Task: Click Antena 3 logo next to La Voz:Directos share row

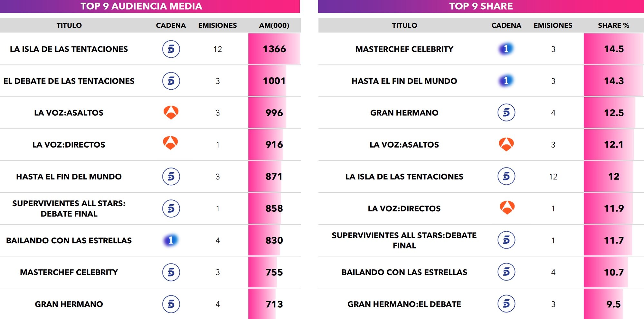Action: point(507,208)
